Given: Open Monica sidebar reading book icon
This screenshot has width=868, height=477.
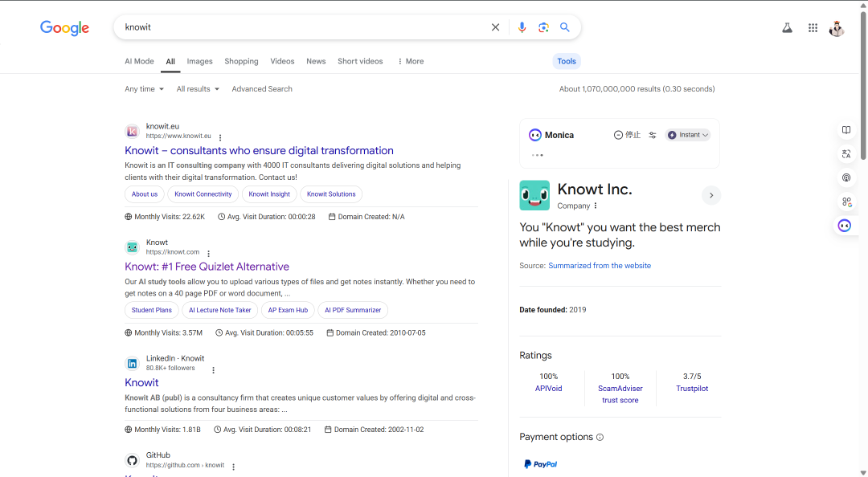Looking at the screenshot, I should click(x=845, y=130).
